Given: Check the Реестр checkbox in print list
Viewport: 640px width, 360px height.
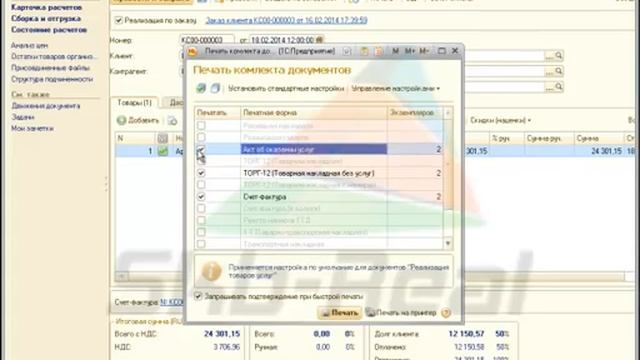Looking at the screenshot, I should [201, 220].
